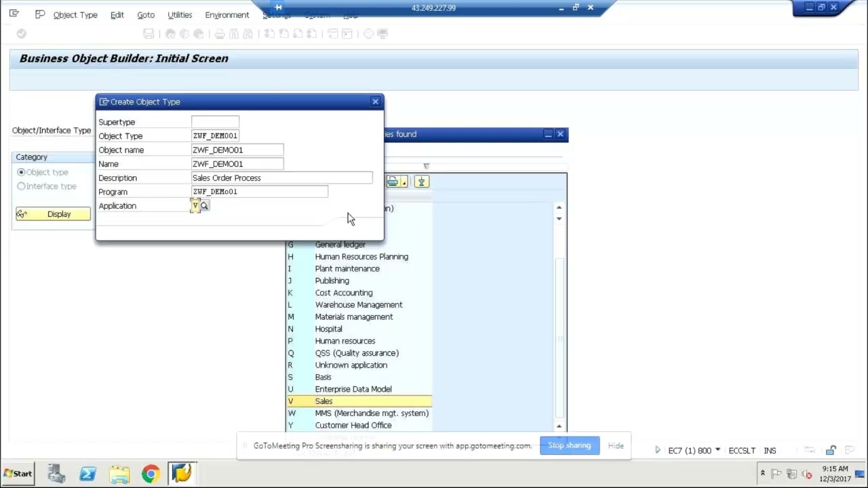Image resolution: width=868 pixels, height=488 pixels.
Task: Open the EC7 (1) 800 system dropdown
Action: tap(717, 450)
